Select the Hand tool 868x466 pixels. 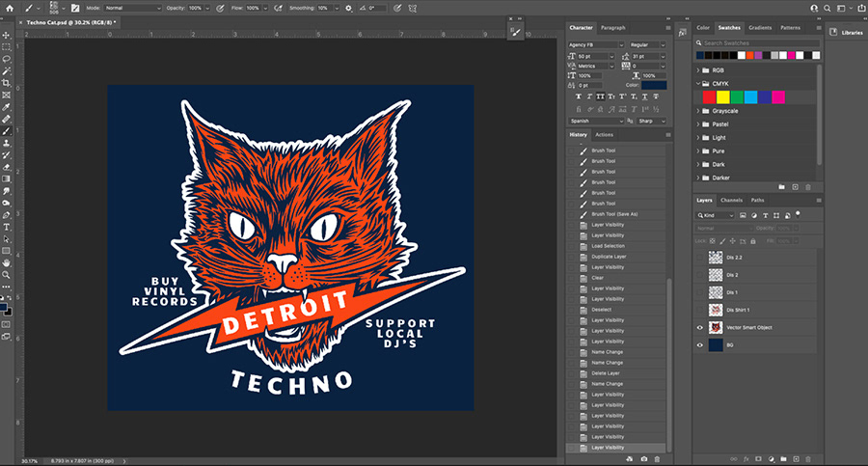[6, 263]
